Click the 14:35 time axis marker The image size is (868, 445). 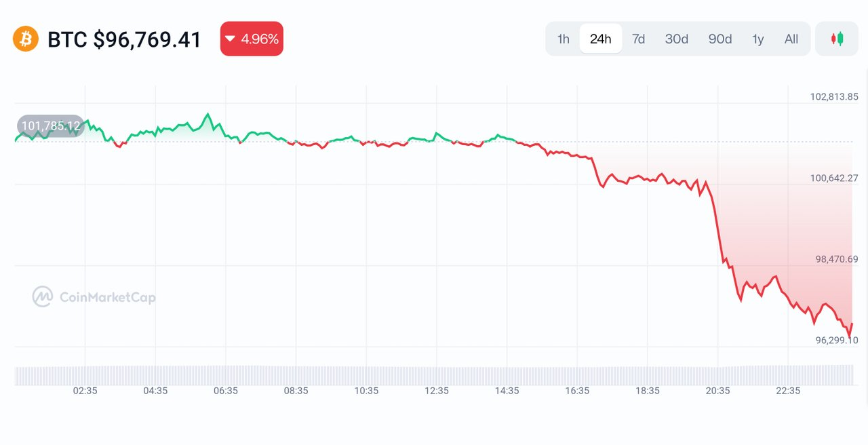click(507, 391)
